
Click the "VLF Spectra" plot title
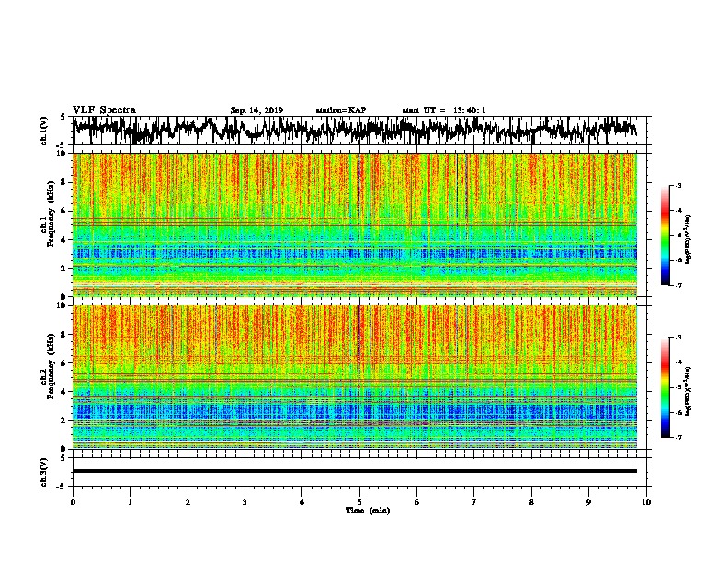click(104, 110)
